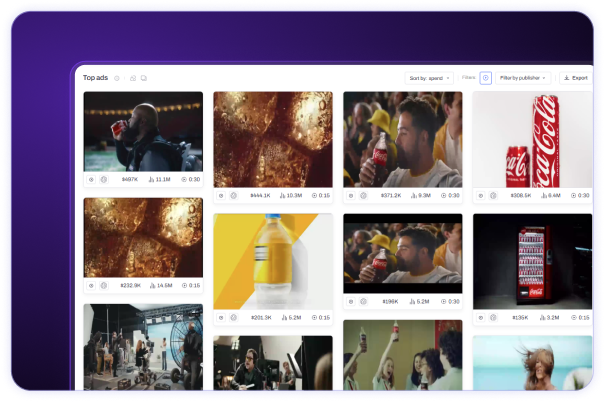Click the round badge icon on $232.9K card
The image size is (605, 402).
pos(104,286)
